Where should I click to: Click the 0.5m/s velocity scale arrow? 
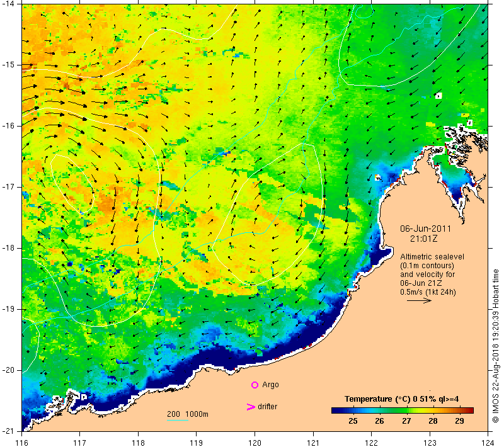tap(419, 300)
